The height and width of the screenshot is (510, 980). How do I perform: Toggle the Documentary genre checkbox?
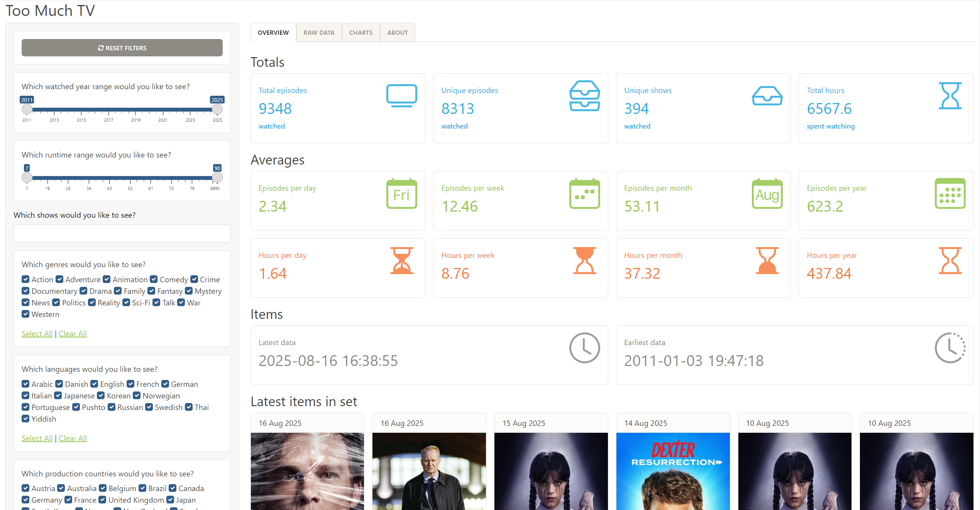point(25,291)
